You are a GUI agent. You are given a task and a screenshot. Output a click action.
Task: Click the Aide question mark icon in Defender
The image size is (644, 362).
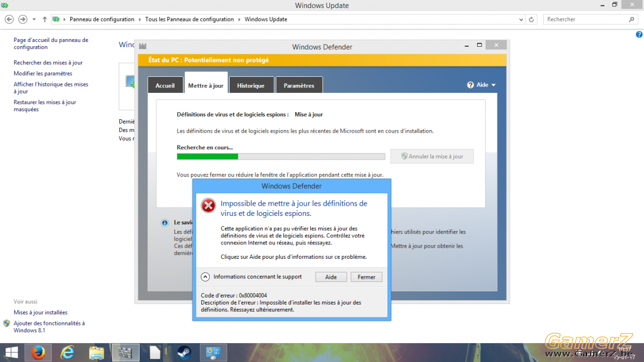(x=471, y=85)
